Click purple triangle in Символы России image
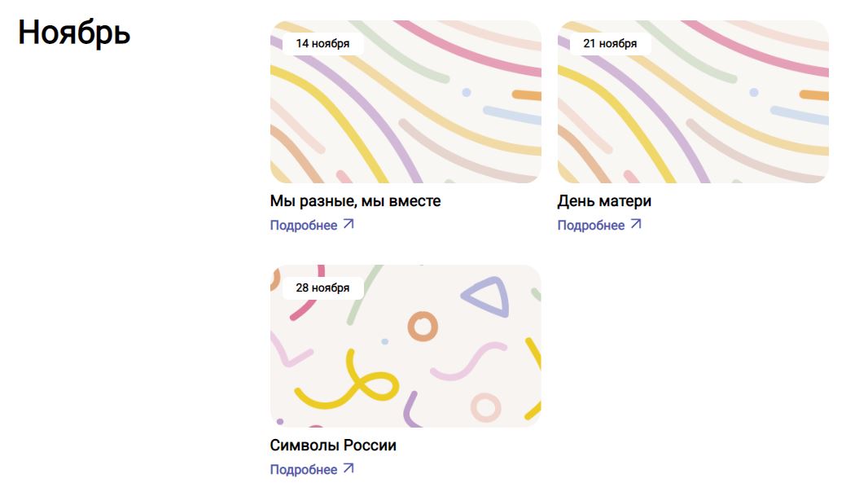Viewport: 868px width, 496px height. tap(488, 296)
